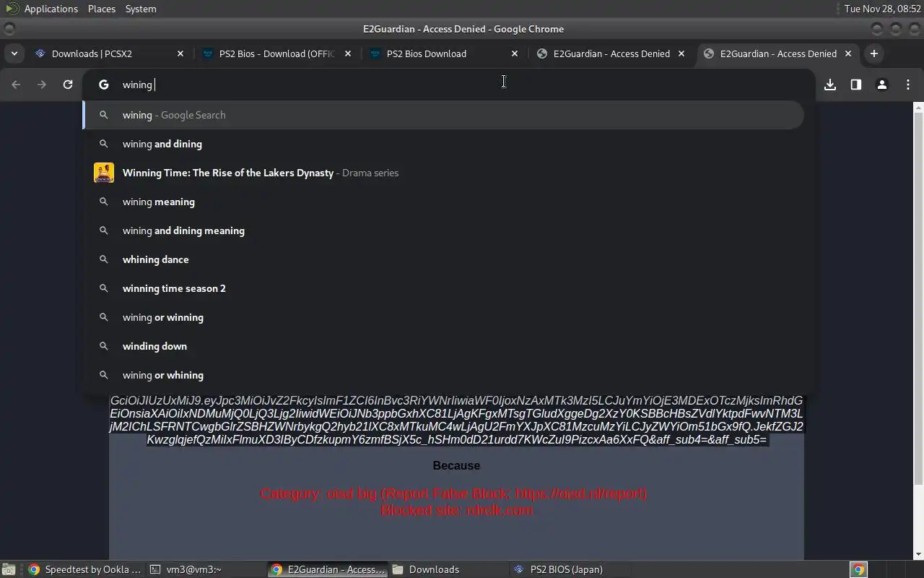Open a new tab with plus button
The width and height of the screenshot is (924, 578).
click(873, 53)
